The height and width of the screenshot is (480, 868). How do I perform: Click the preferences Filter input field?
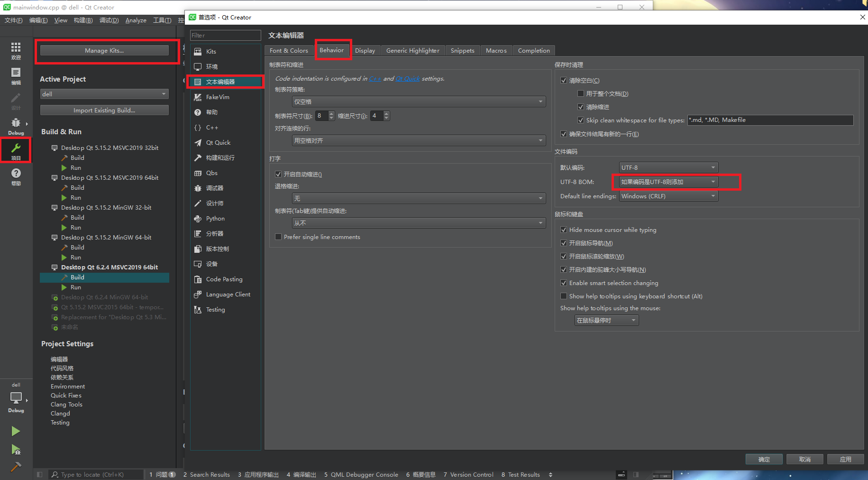226,35
